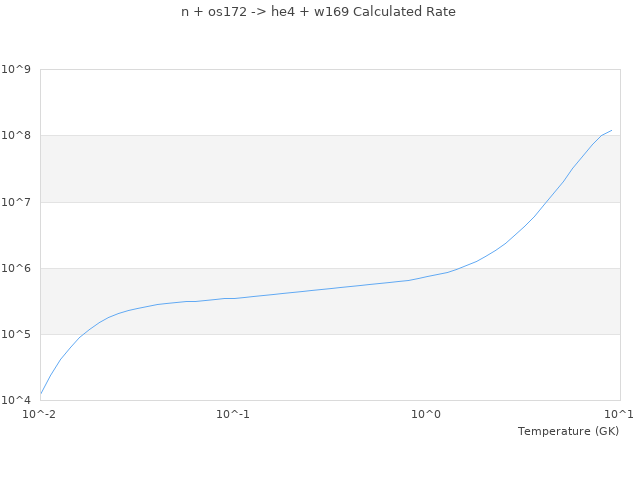Click the 10^1 x-axis label
The image size is (640, 480).
[x=619, y=413]
